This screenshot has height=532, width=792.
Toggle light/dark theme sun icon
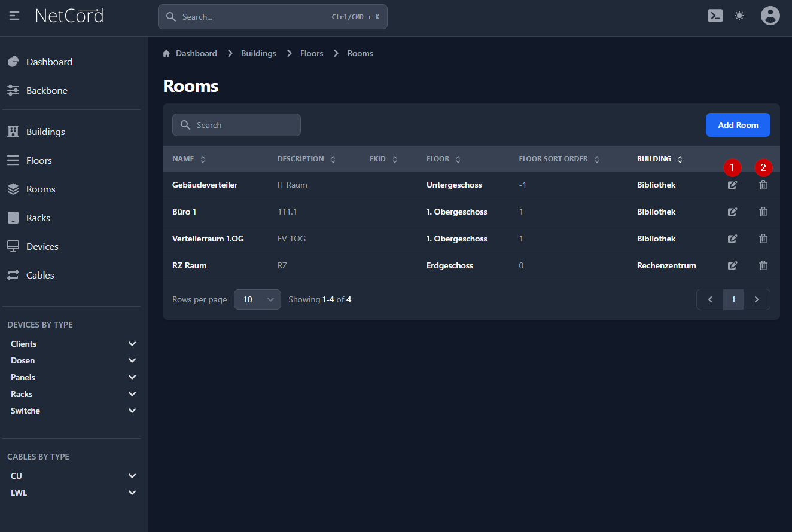coord(739,16)
